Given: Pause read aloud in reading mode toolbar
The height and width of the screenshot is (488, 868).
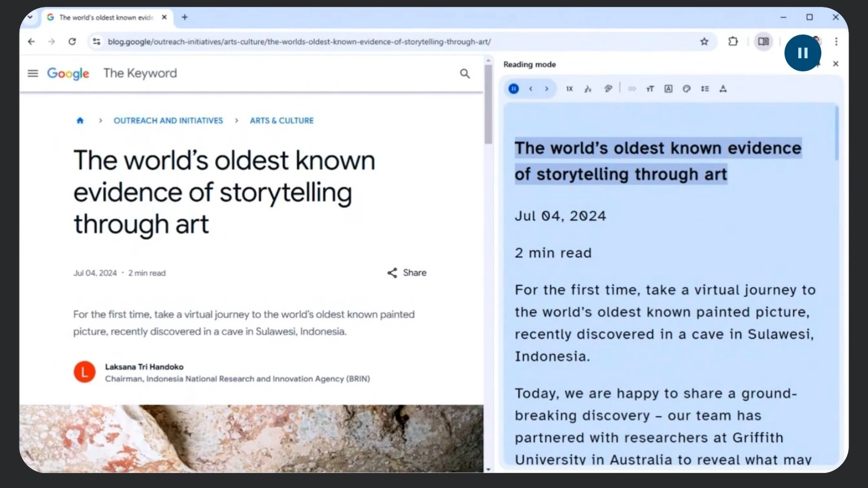Looking at the screenshot, I should tap(513, 89).
